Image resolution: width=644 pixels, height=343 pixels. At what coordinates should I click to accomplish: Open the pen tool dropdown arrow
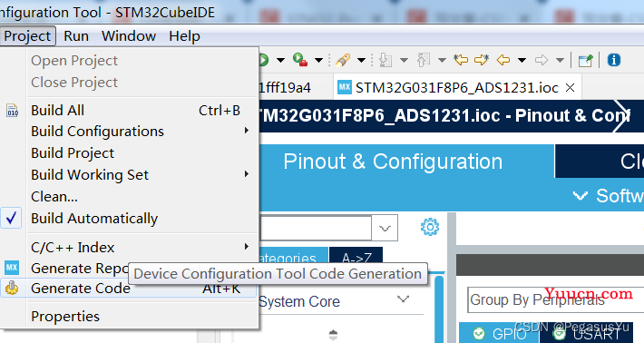(x=361, y=61)
